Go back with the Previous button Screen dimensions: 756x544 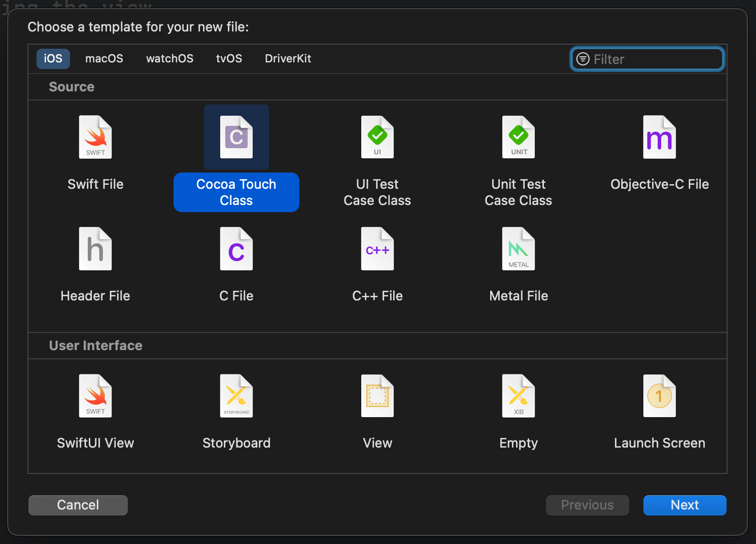(588, 505)
